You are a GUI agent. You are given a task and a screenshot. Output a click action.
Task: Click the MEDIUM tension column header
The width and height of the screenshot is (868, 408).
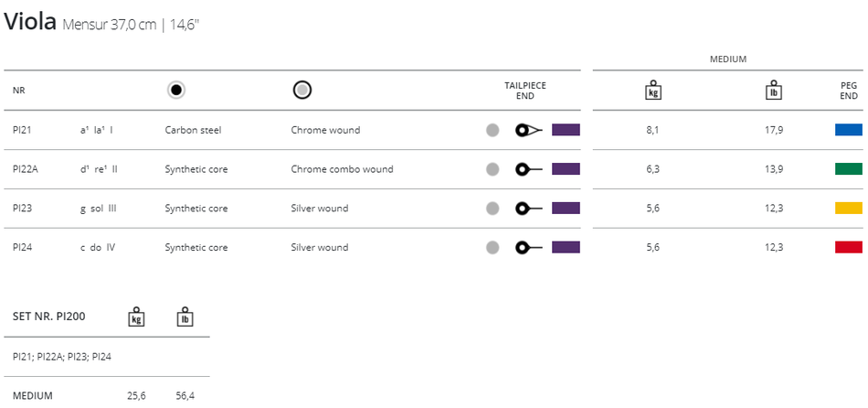pyautogui.click(x=728, y=59)
